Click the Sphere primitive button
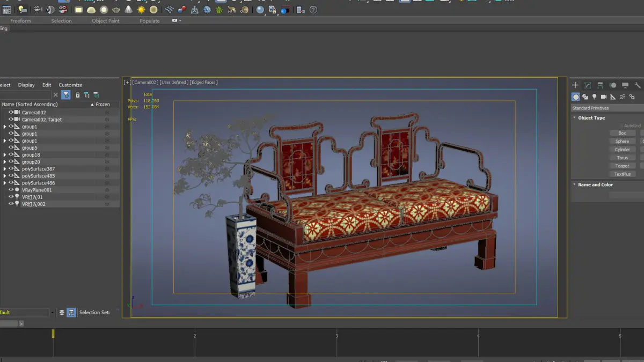Viewport: 644px width, 362px height. (623, 142)
